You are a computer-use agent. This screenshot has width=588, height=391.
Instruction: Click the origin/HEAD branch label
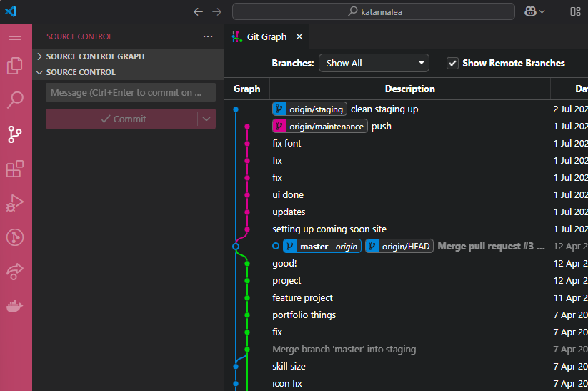coord(399,247)
